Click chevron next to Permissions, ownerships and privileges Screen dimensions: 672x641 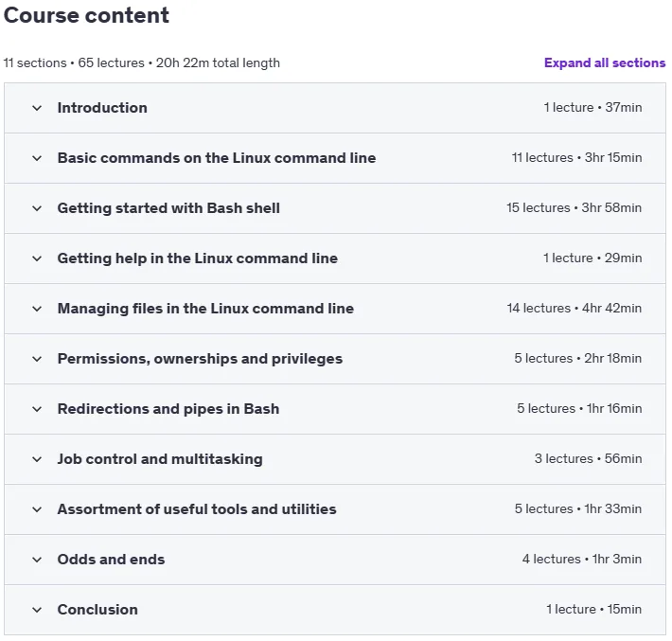(37, 359)
